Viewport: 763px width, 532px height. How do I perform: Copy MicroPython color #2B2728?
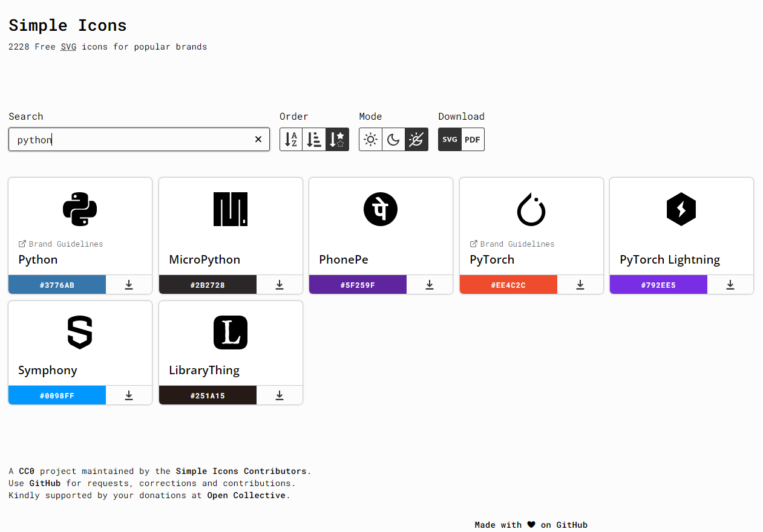[208, 285]
